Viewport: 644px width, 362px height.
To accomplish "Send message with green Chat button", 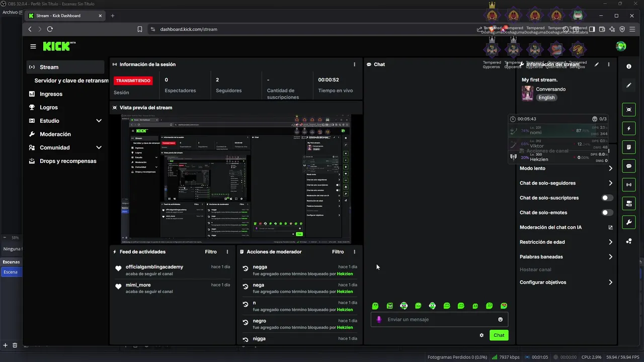I will click(499, 335).
